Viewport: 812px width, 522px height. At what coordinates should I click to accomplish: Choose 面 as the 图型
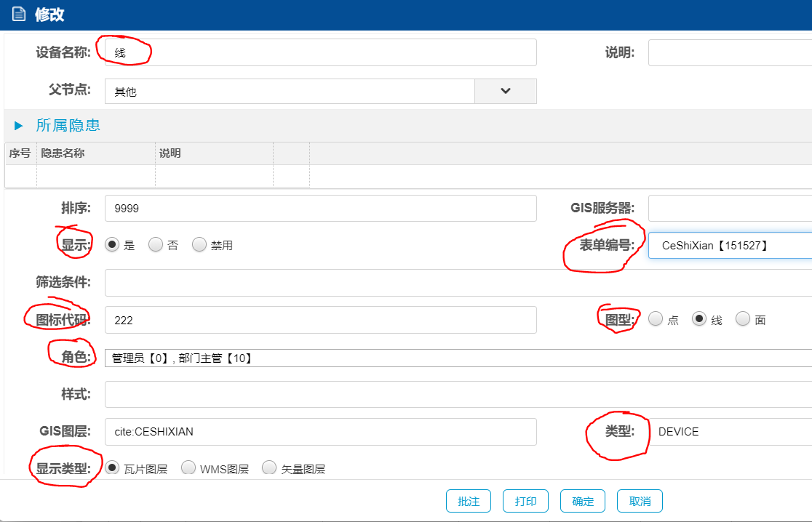pos(743,319)
